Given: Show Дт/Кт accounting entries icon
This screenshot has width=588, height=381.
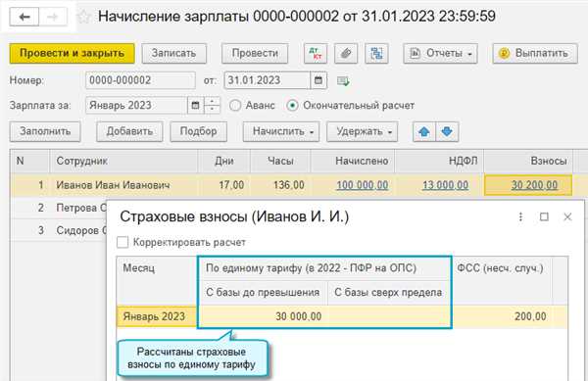Looking at the screenshot, I should (316, 54).
